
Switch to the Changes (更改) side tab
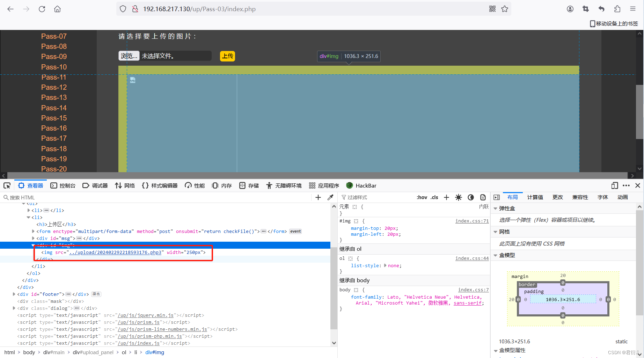pyautogui.click(x=558, y=197)
